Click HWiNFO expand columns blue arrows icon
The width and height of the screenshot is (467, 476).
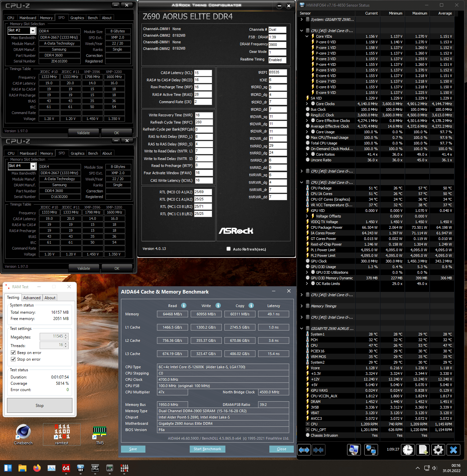(x=304, y=450)
